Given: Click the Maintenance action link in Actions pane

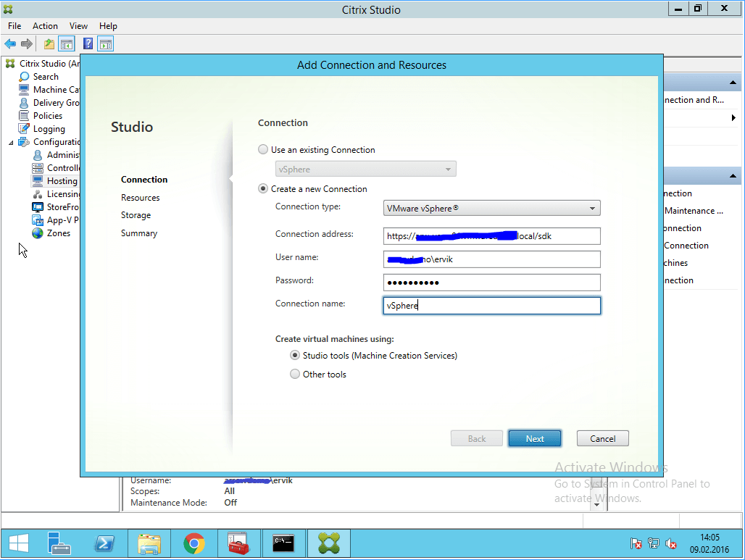Looking at the screenshot, I should pyautogui.click(x=694, y=211).
